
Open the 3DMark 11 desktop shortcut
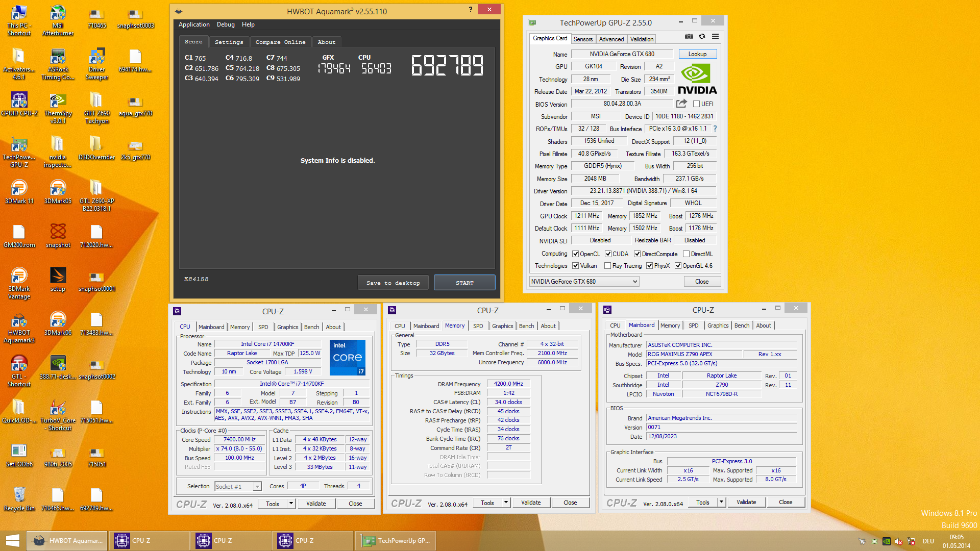click(x=19, y=192)
